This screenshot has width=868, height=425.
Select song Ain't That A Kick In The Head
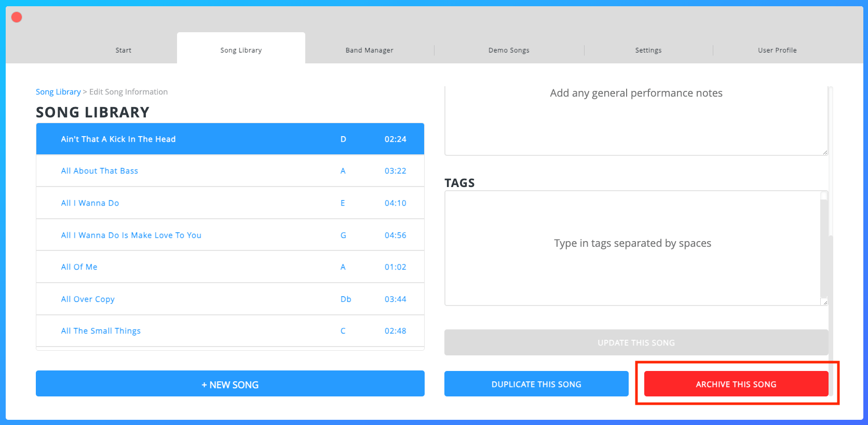(118, 139)
